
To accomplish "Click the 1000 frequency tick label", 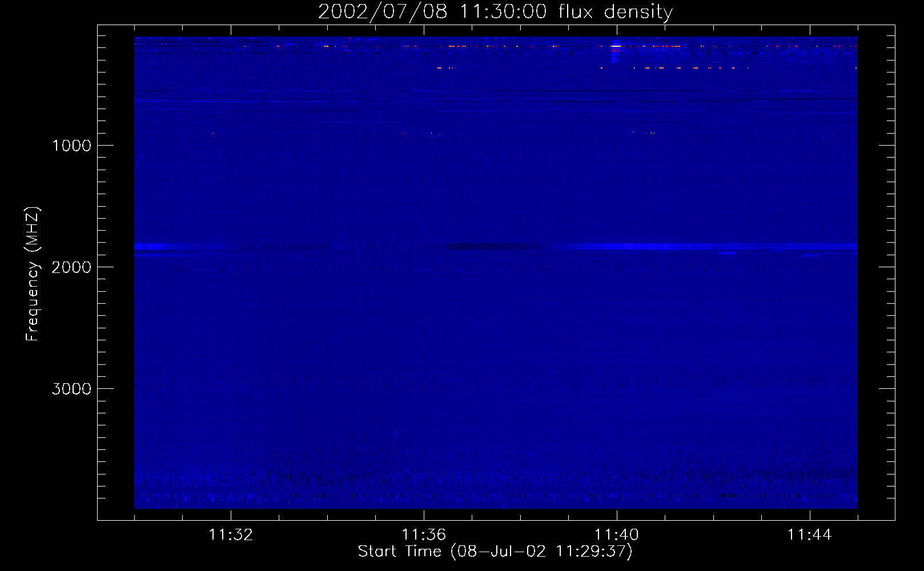I will coord(71,146).
